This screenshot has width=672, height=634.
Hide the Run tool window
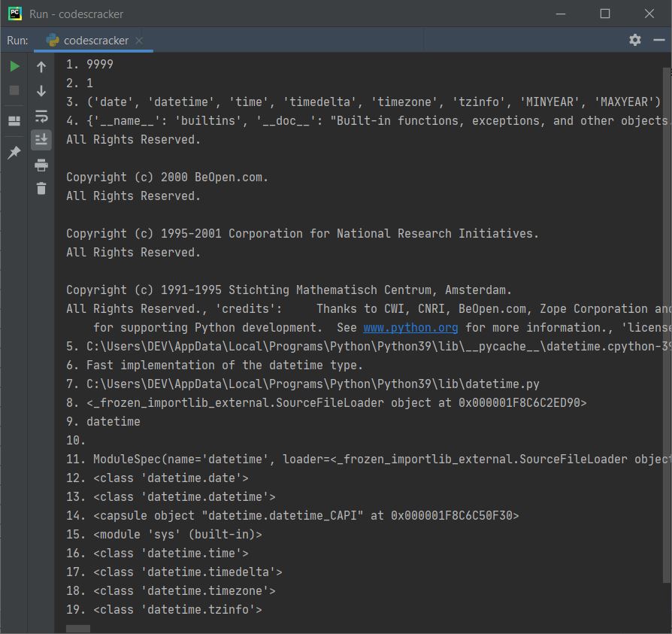[659, 40]
